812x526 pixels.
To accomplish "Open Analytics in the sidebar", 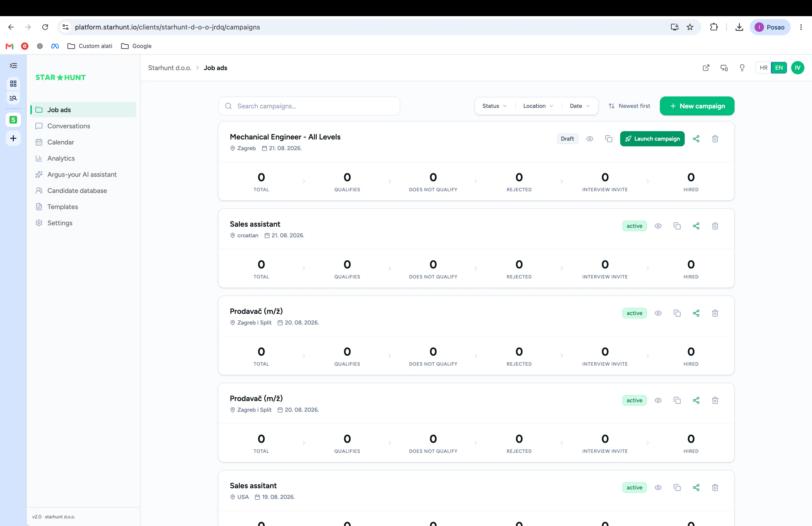I will pyautogui.click(x=83, y=158).
